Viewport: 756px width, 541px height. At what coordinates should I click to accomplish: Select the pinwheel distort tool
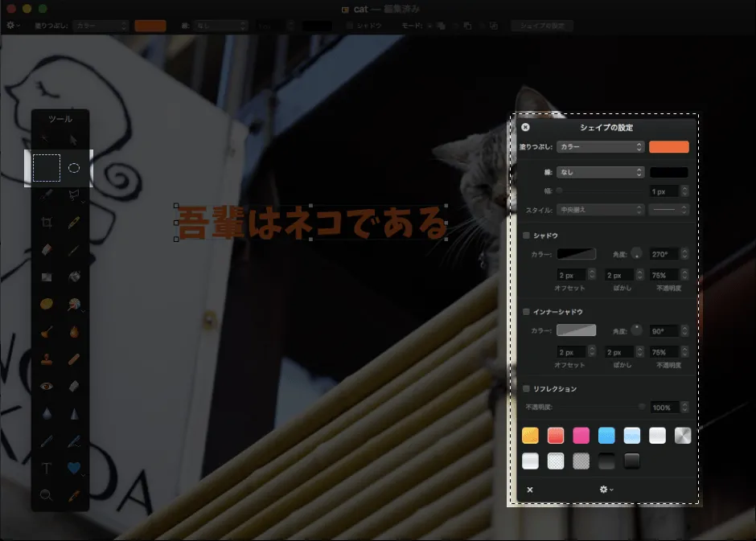tap(74, 304)
